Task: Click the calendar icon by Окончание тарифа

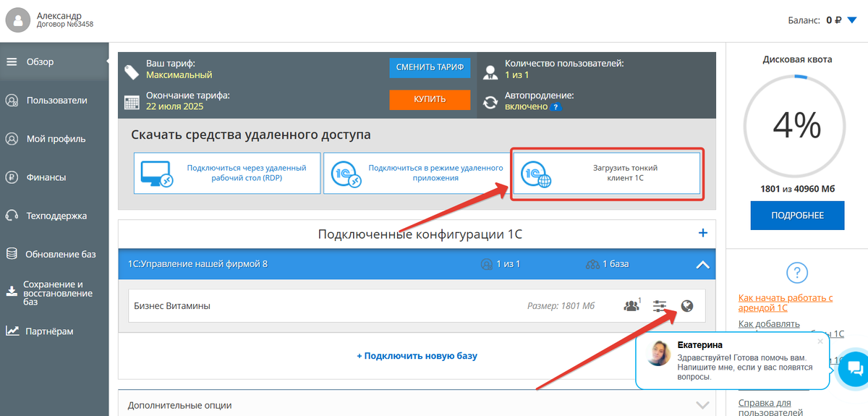Action: click(131, 102)
